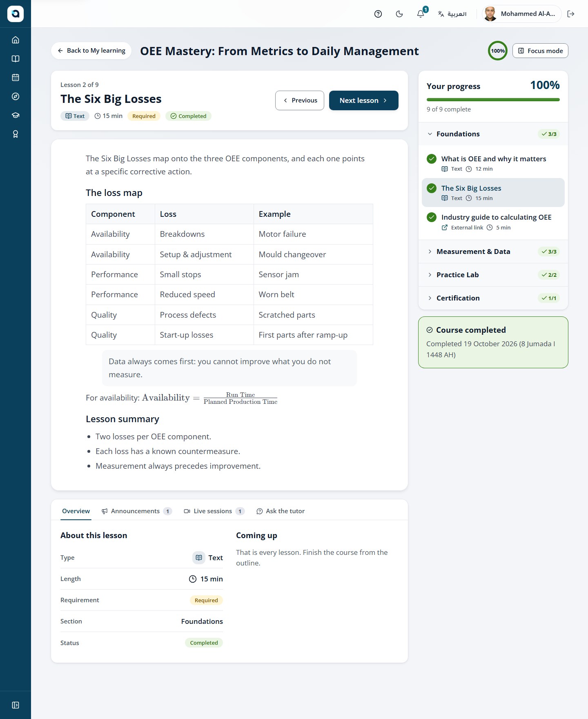
Task: Click the 100% circular progress ring
Action: point(498,51)
